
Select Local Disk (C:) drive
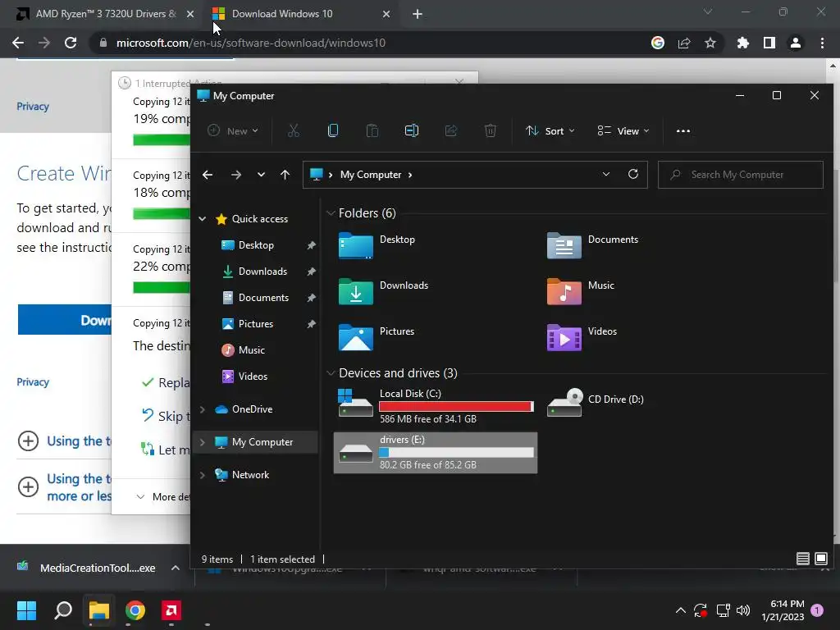436,406
